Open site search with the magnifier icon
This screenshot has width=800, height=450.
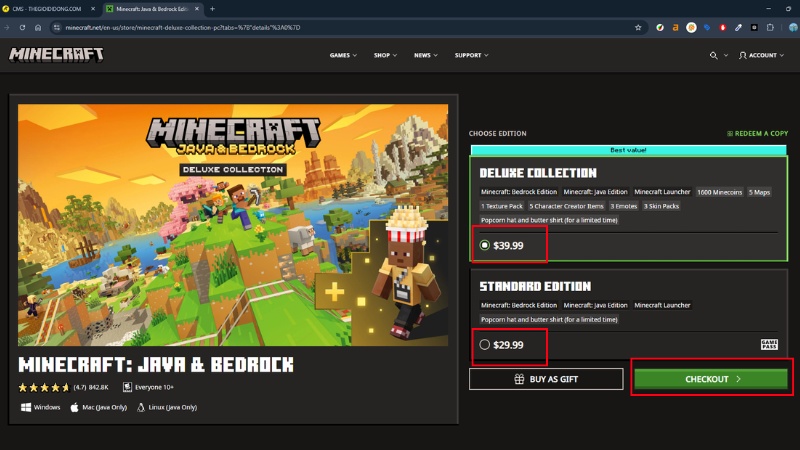[x=714, y=55]
